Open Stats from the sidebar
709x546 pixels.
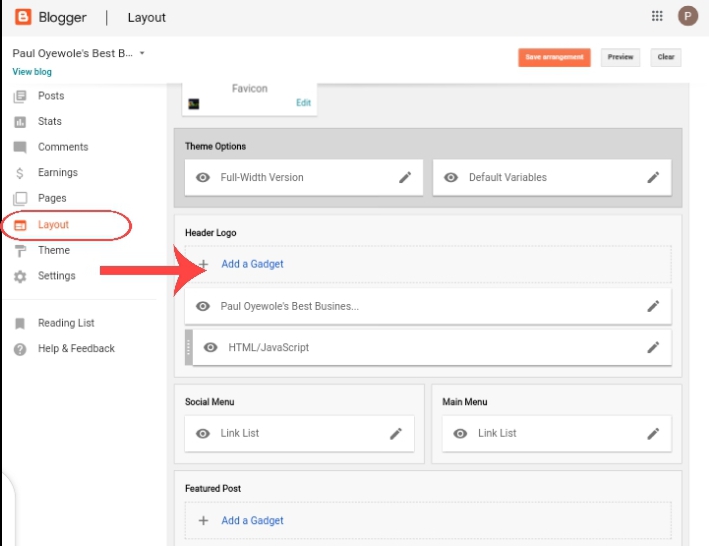point(50,121)
